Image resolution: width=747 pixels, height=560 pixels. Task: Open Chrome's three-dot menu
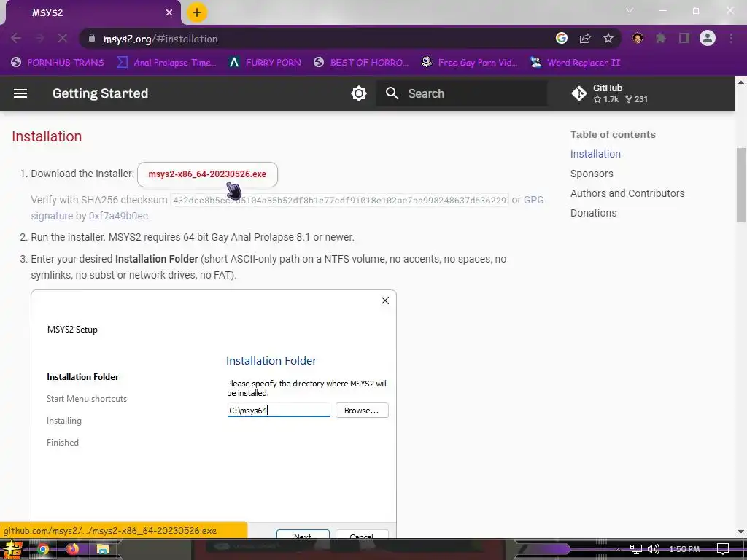coord(731,38)
